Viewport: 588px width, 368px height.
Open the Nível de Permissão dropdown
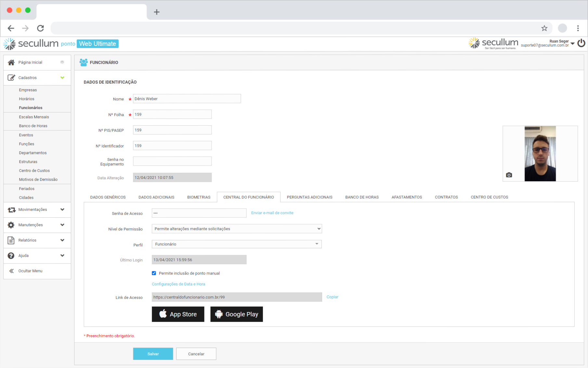[x=237, y=229]
